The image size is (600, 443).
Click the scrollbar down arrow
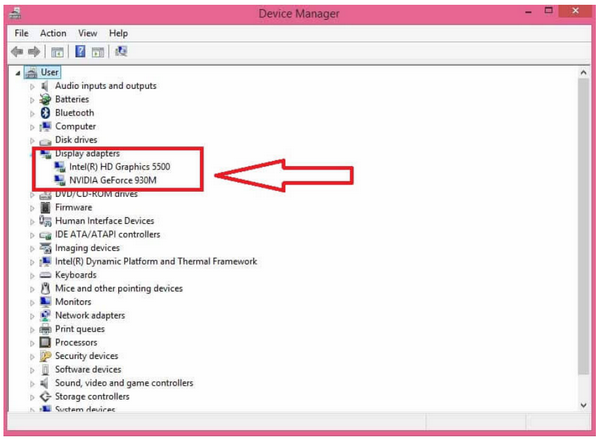[583, 405]
